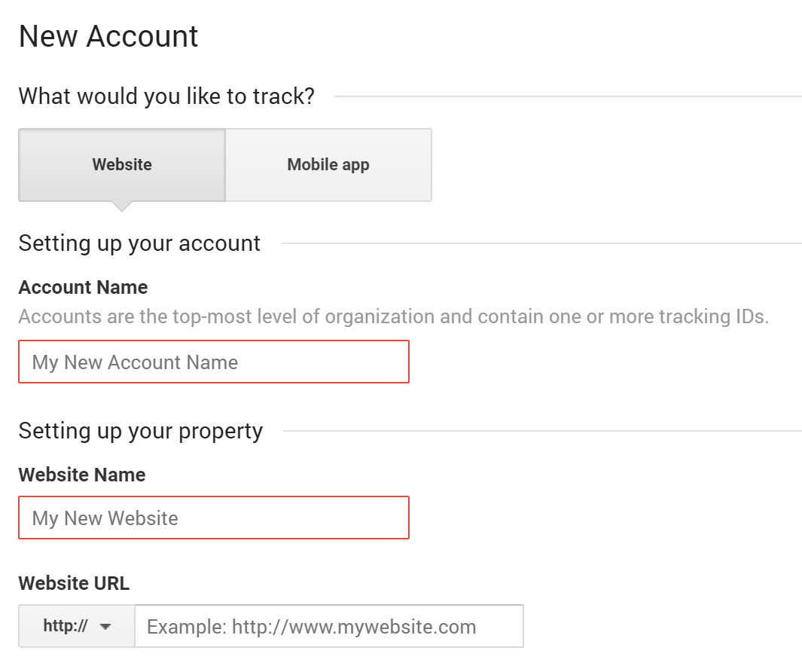This screenshot has height=672, width=802.
Task: Click divider line beside the property heading
Action: click(543, 431)
